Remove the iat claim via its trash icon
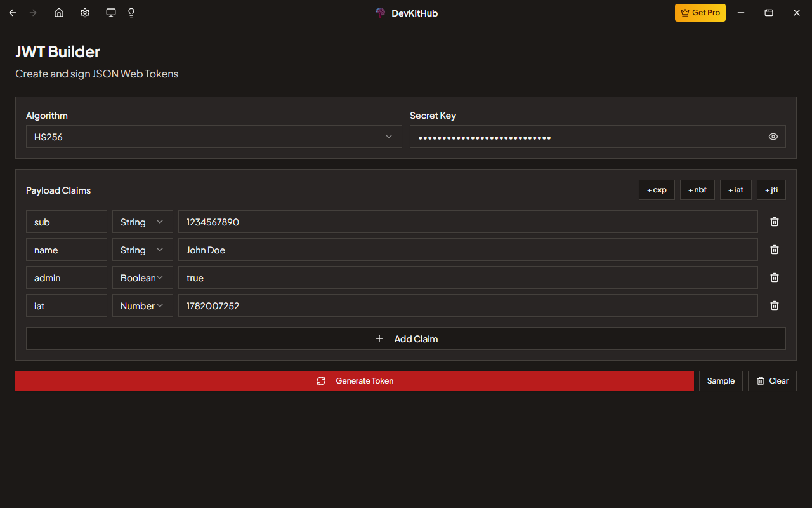Viewport: 812px width, 508px height. pos(775,305)
